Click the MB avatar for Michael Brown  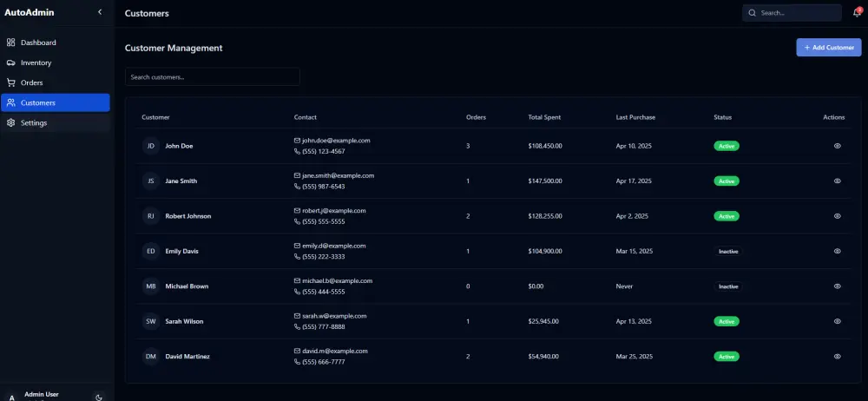(151, 286)
